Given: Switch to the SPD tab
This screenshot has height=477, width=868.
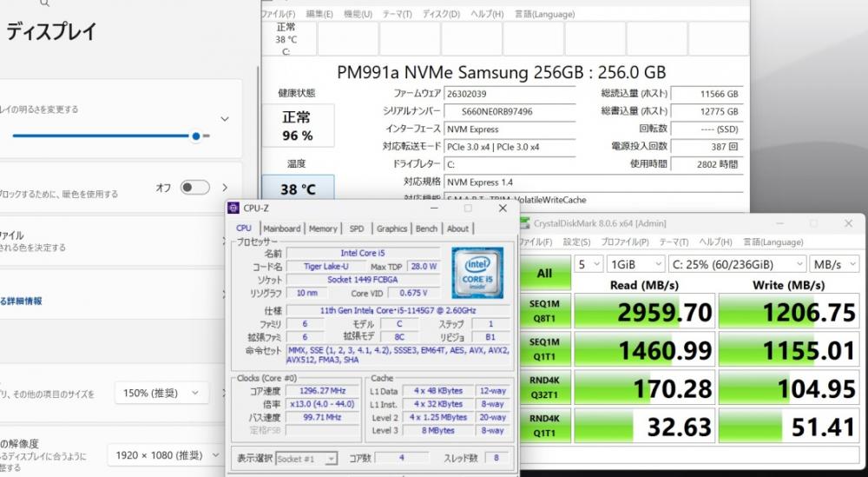Looking at the screenshot, I should point(357,229).
